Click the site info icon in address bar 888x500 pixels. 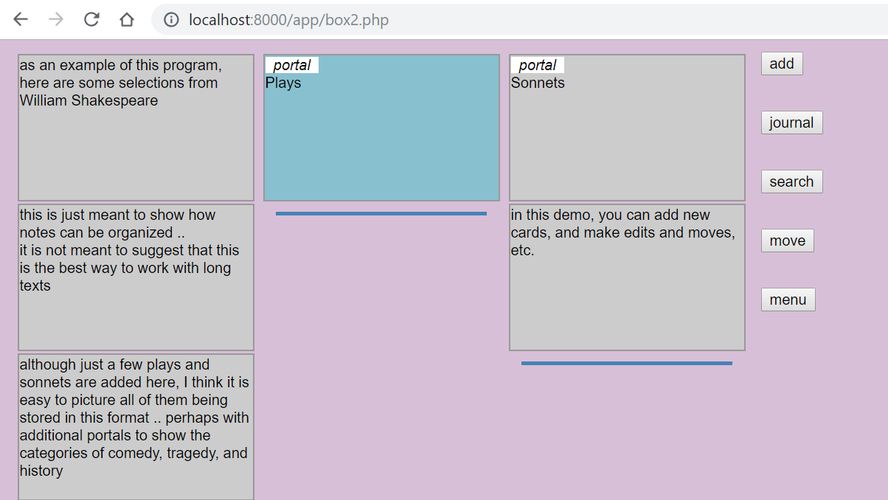171,20
